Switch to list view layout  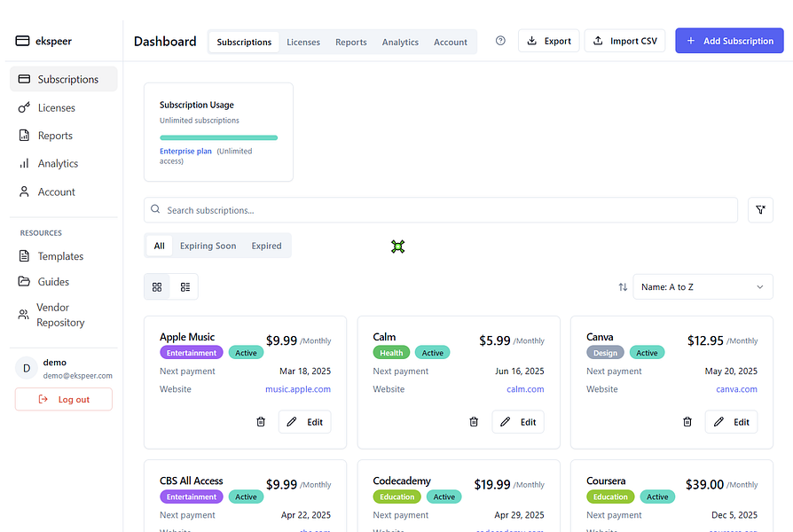185,287
